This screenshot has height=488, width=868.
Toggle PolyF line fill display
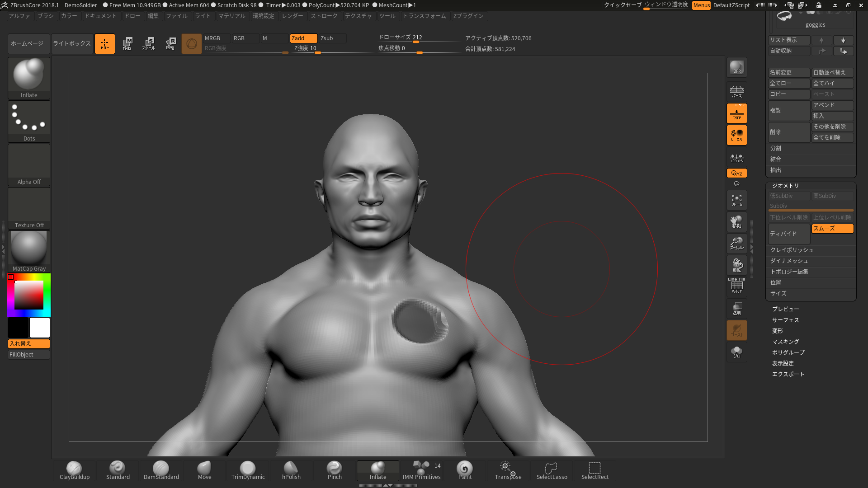tap(737, 286)
